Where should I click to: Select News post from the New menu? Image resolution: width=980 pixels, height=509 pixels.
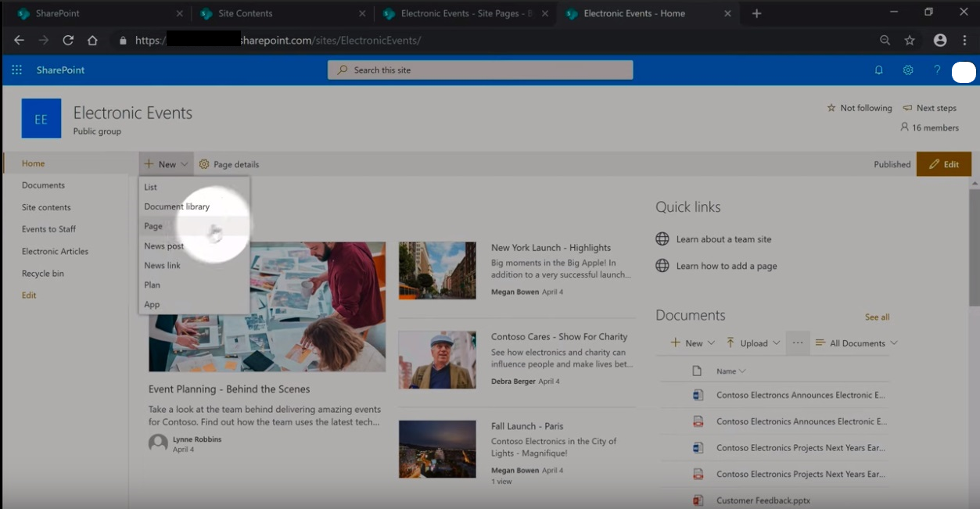194,246
